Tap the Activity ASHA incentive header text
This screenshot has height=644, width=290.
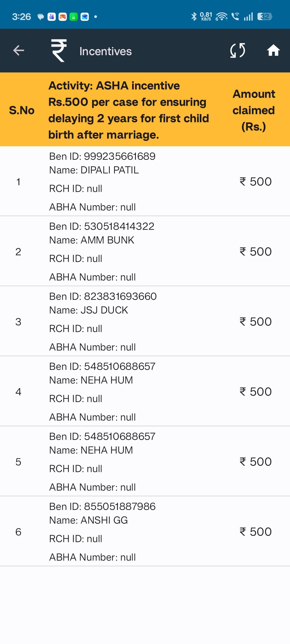[x=129, y=110]
